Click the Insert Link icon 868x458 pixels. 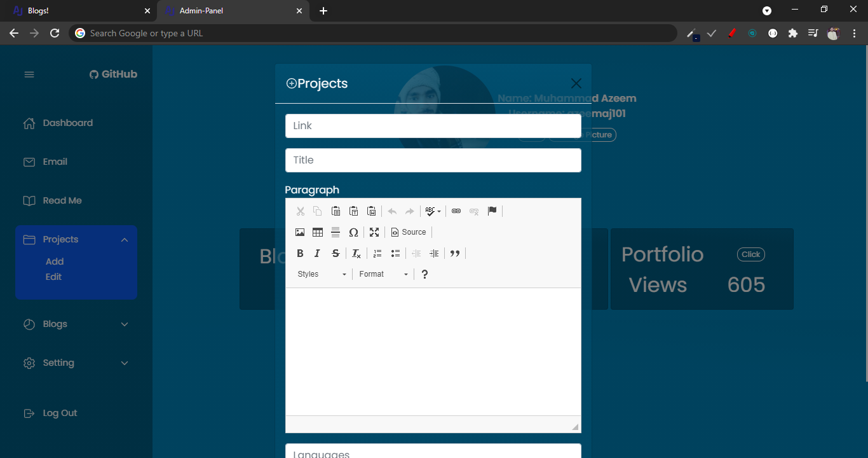[456, 211]
